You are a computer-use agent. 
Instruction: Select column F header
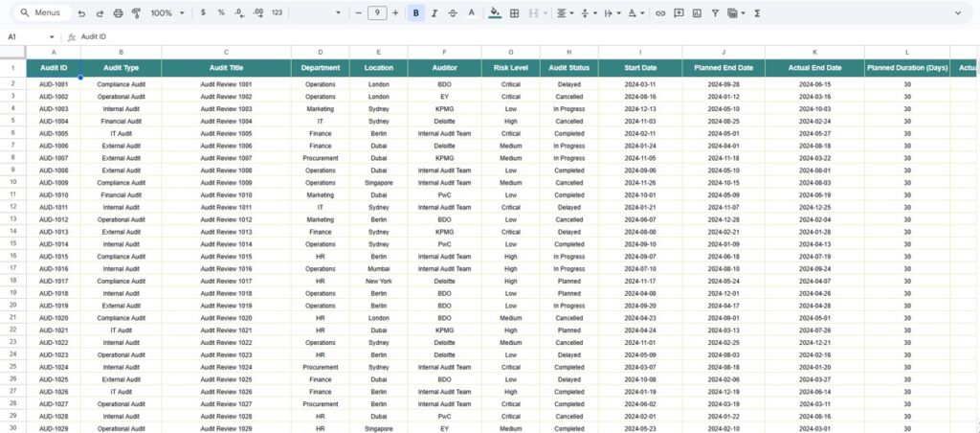tap(444, 53)
